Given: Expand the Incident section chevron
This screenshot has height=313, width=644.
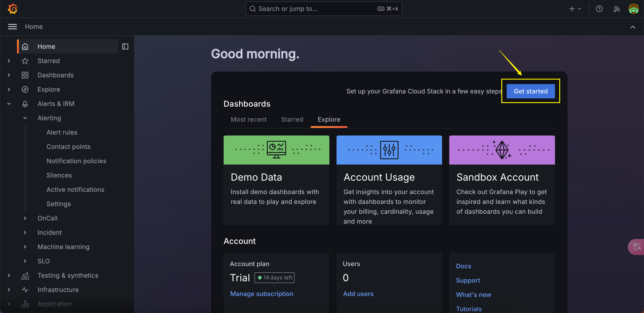Looking at the screenshot, I should point(25,233).
